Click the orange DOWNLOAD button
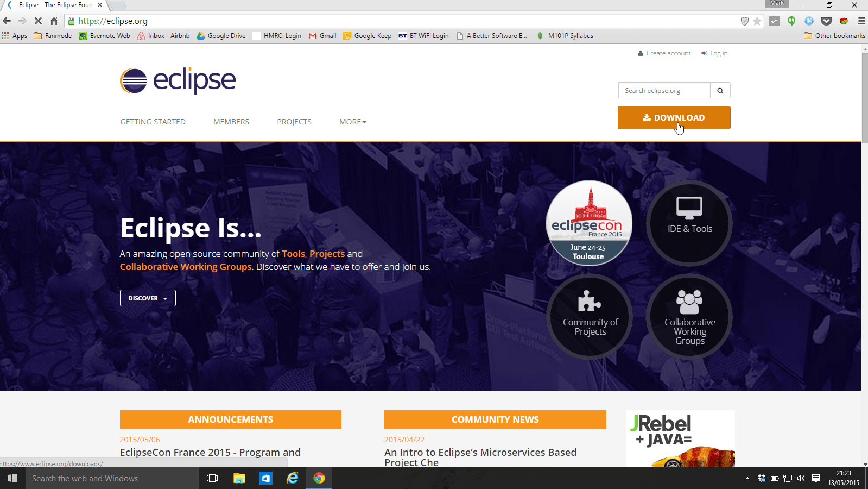868x489 pixels. tap(674, 117)
